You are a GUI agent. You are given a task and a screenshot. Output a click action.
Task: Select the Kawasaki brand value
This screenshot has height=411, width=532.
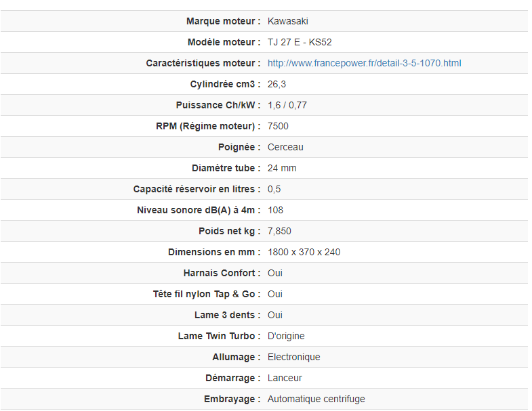(x=287, y=21)
